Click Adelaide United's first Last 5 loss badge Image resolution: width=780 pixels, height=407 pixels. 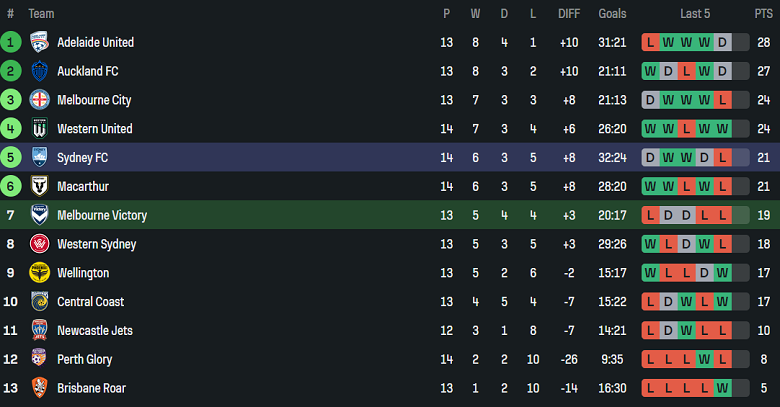tap(651, 42)
